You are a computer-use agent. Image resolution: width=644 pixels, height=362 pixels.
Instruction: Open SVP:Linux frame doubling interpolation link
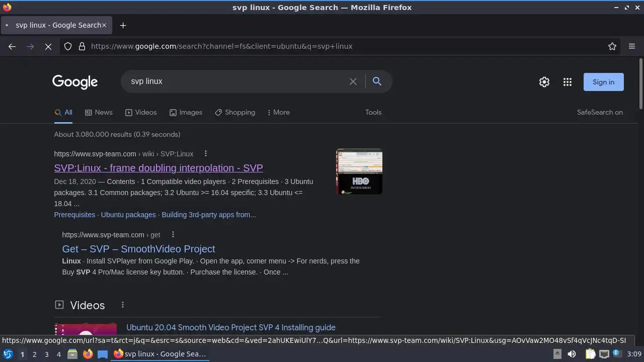(158, 168)
